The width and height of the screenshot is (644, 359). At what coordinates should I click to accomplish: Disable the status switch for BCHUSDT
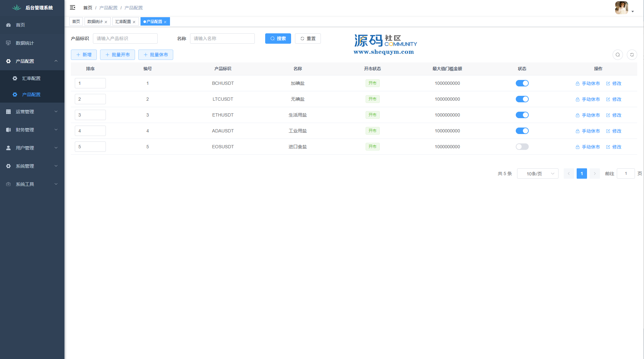522,83
